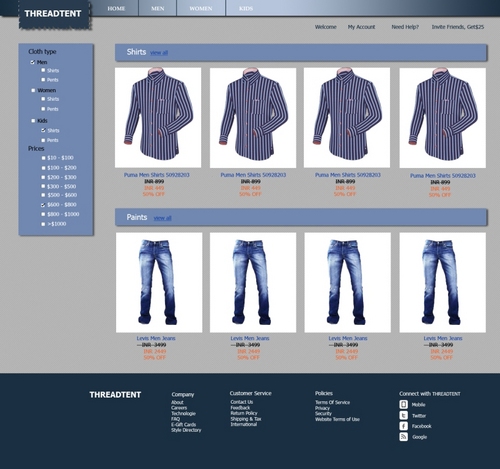Open the Facebook icon in footer
Viewport: 500px width, 469px height.
coord(403,426)
